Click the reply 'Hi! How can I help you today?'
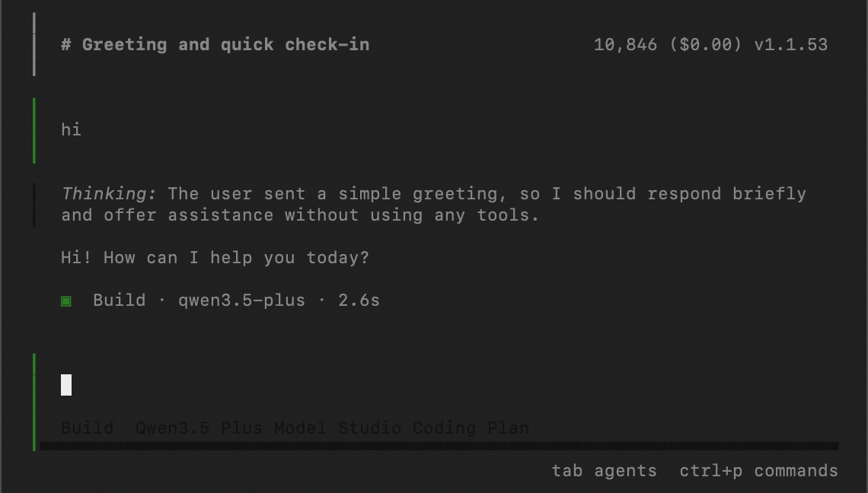Image resolution: width=868 pixels, height=493 pixels. [x=215, y=258]
